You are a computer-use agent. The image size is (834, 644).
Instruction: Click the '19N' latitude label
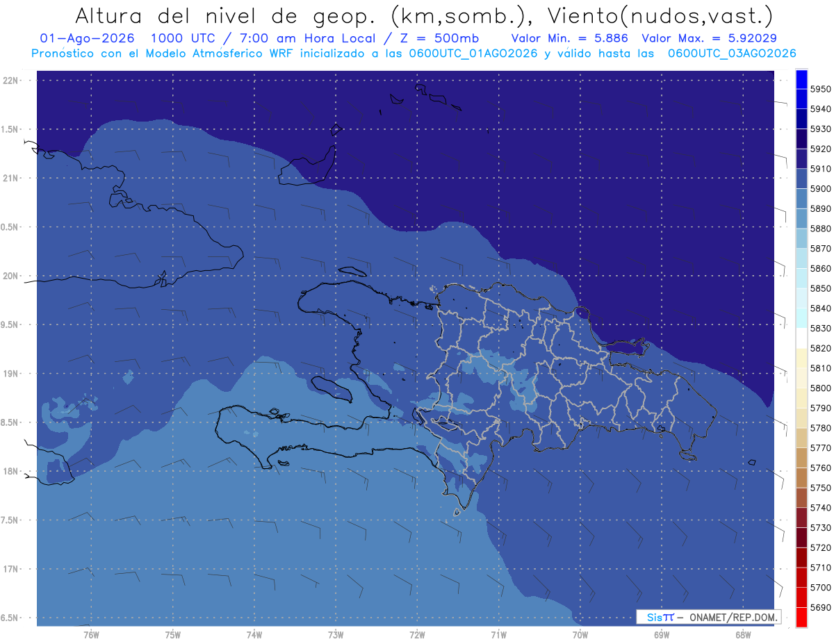coord(12,373)
